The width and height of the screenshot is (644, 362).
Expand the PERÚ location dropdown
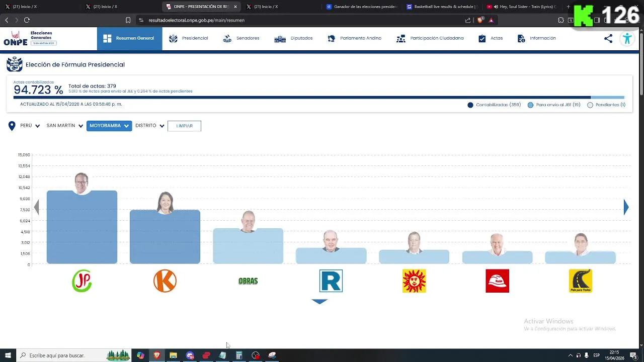[30, 126]
